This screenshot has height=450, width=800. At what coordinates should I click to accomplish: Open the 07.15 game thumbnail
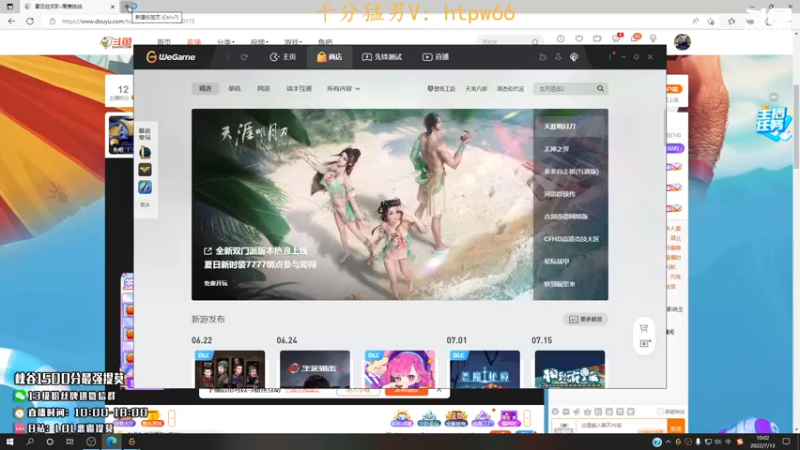tap(570, 369)
